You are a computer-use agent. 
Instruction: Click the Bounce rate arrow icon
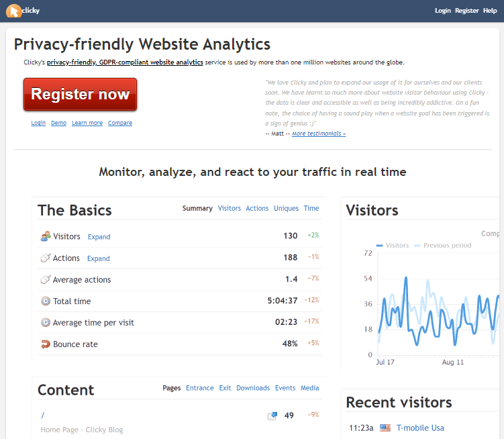[x=46, y=344]
